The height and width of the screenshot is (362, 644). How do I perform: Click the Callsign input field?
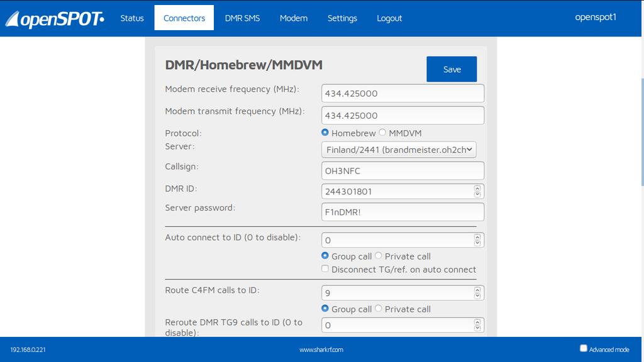coord(402,171)
